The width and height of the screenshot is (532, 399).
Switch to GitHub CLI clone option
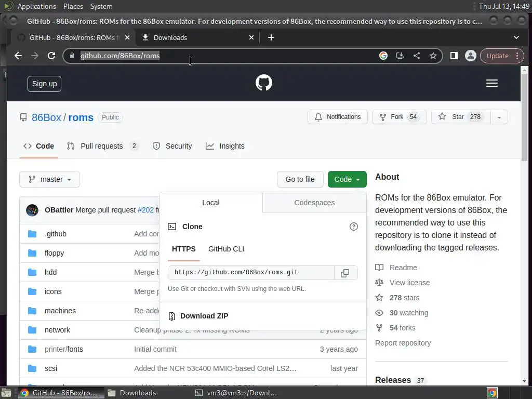pos(226,249)
